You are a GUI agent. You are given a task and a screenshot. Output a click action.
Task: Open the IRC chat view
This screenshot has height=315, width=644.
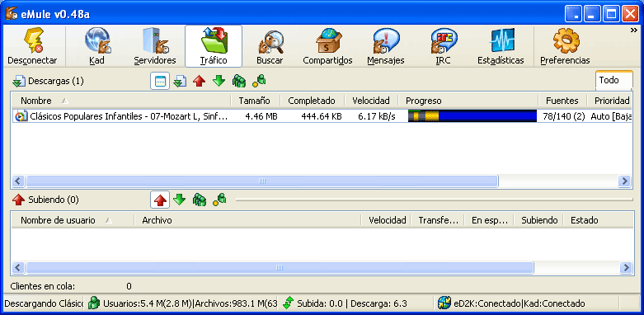point(443,46)
